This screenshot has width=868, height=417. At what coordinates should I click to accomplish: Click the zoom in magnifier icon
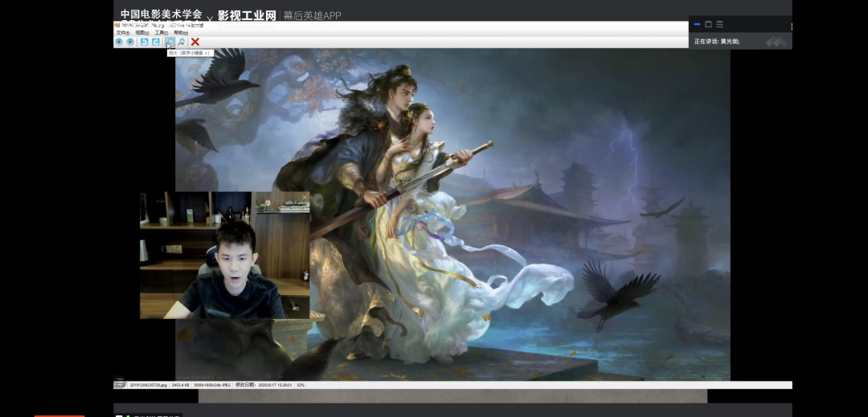tap(170, 42)
